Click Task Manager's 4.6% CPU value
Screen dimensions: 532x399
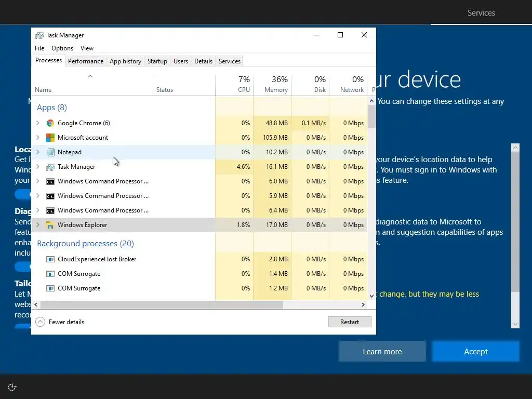[x=243, y=167]
